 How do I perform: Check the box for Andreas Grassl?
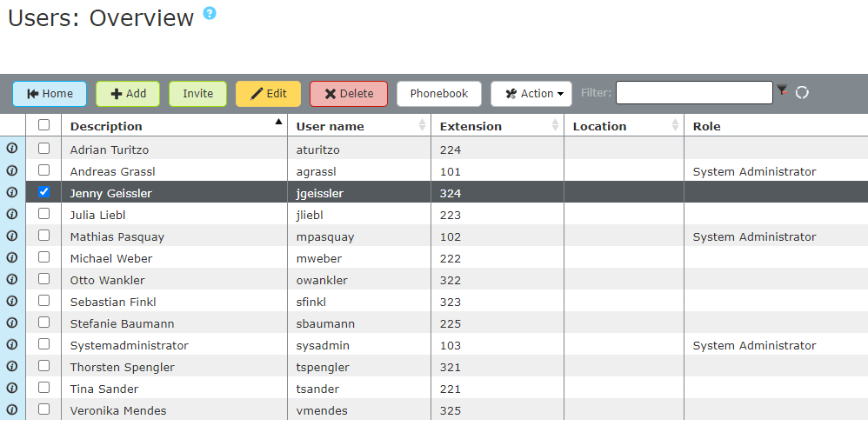pyautogui.click(x=43, y=170)
